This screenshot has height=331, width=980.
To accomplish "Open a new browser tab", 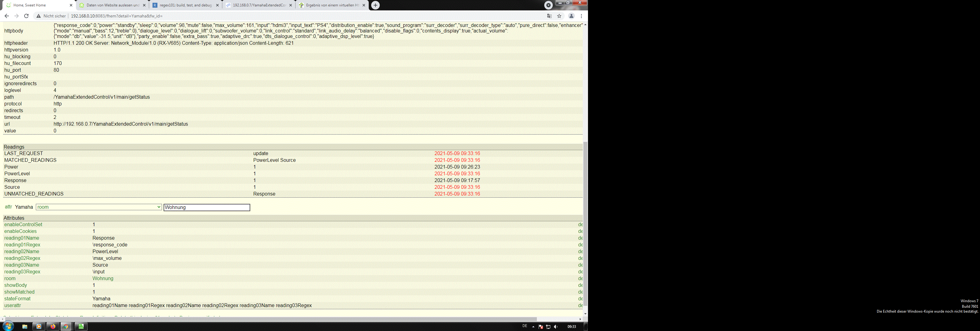I will point(375,5).
